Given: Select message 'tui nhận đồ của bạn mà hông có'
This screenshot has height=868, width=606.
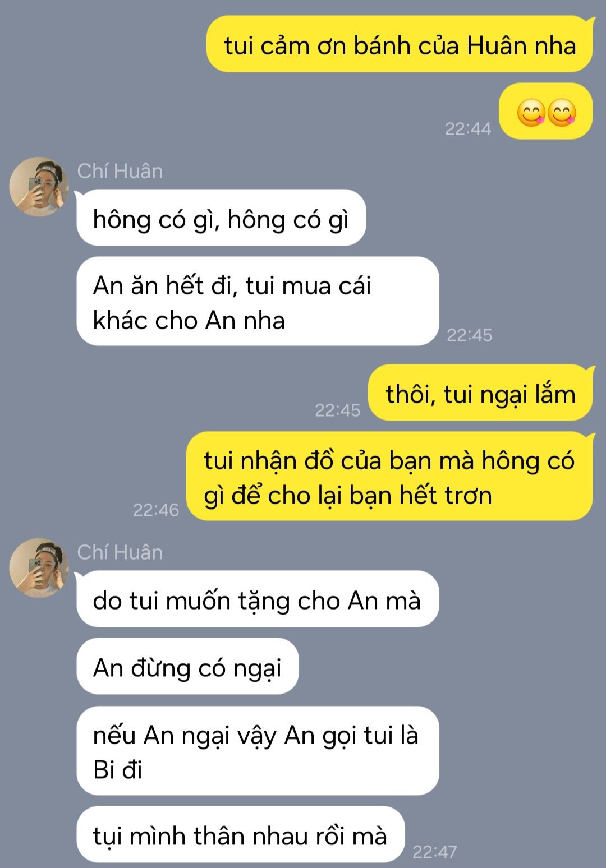Looking at the screenshot, I should coord(389,476).
